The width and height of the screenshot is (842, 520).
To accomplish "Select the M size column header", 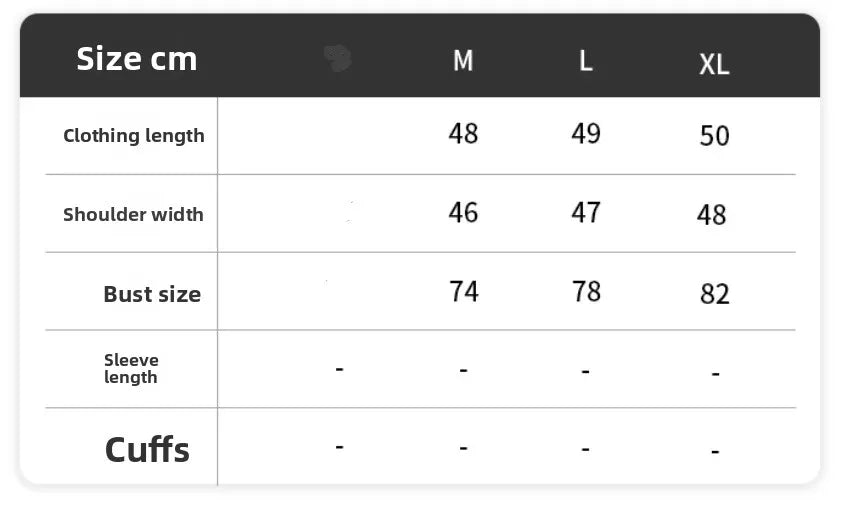I will 463,61.
